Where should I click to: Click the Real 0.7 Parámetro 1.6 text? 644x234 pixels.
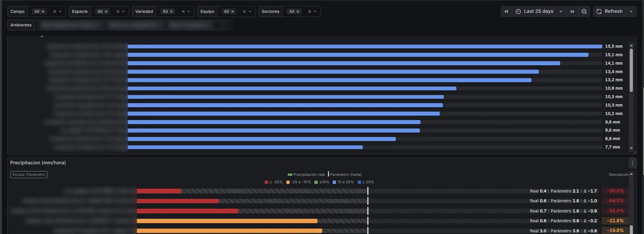(x=554, y=211)
